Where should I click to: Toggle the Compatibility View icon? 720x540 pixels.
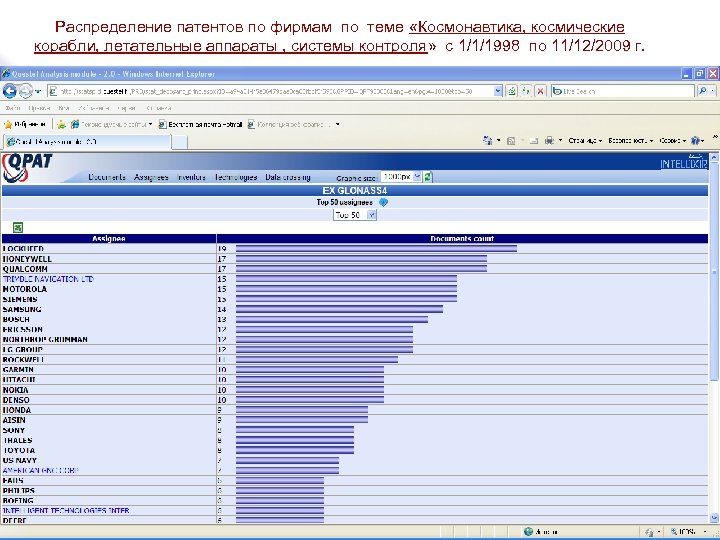click(x=512, y=91)
